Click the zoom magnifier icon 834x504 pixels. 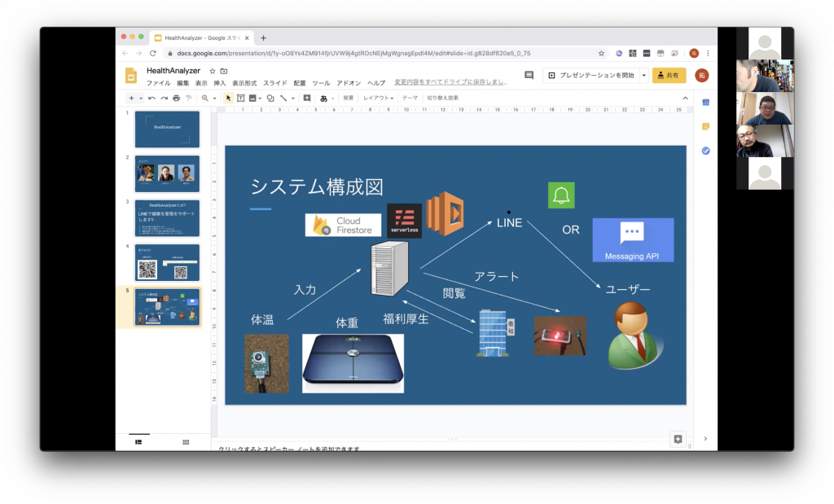pos(204,99)
